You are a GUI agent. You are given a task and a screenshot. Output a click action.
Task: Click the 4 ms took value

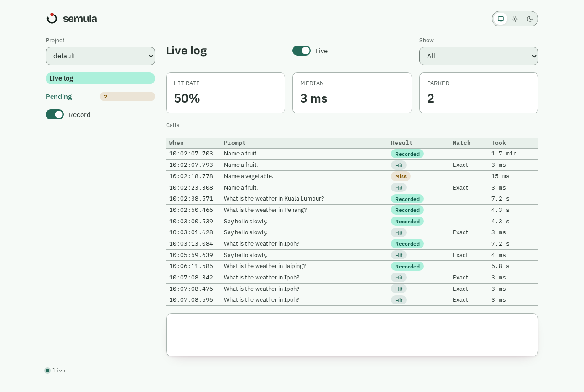(499, 255)
